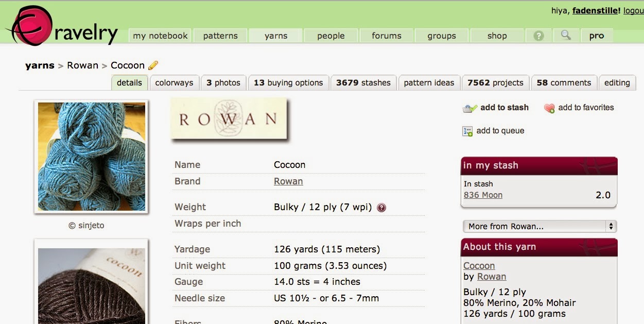Click the Ravelry logo
Viewport: 644px width, 324px height.
[x=62, y=26]
